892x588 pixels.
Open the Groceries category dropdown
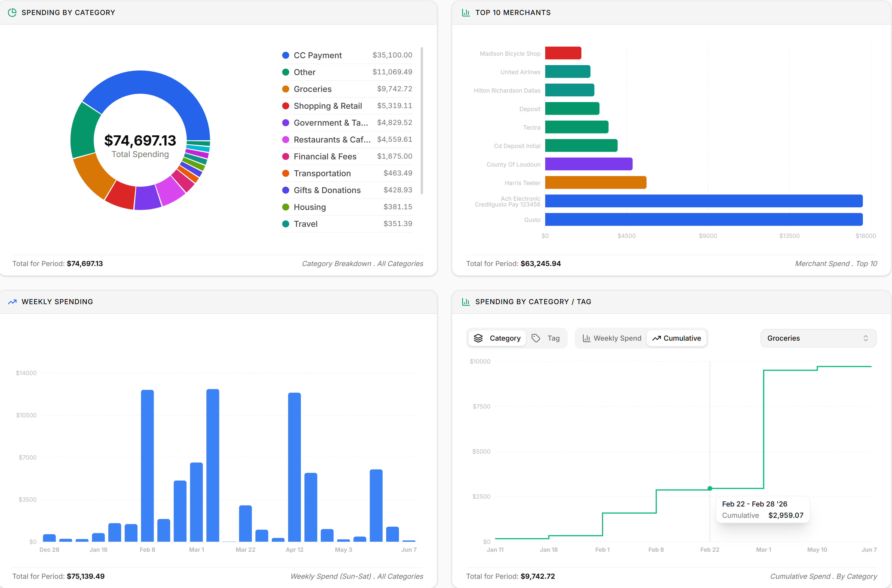point(818,338)
